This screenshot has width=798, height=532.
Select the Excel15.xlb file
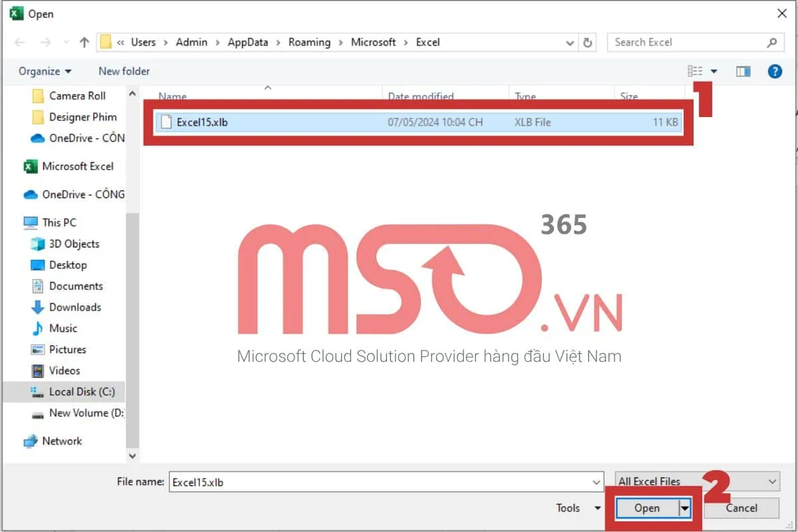pos(202,122)
